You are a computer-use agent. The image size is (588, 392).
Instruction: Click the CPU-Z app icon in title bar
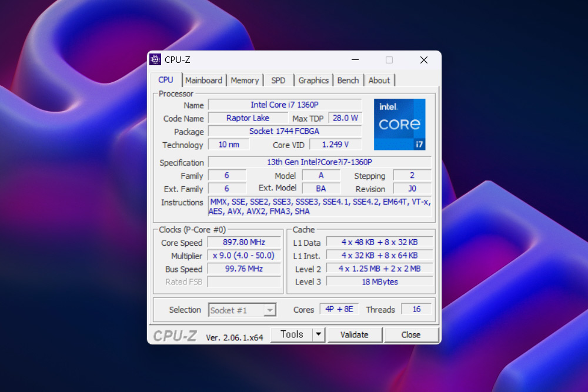coord(155,59)
